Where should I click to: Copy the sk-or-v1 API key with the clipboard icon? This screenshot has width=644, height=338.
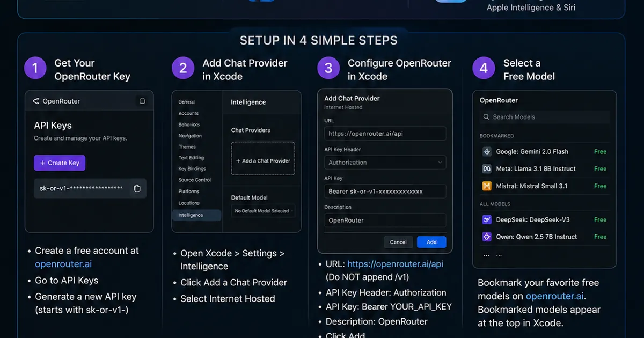(137, 188)
